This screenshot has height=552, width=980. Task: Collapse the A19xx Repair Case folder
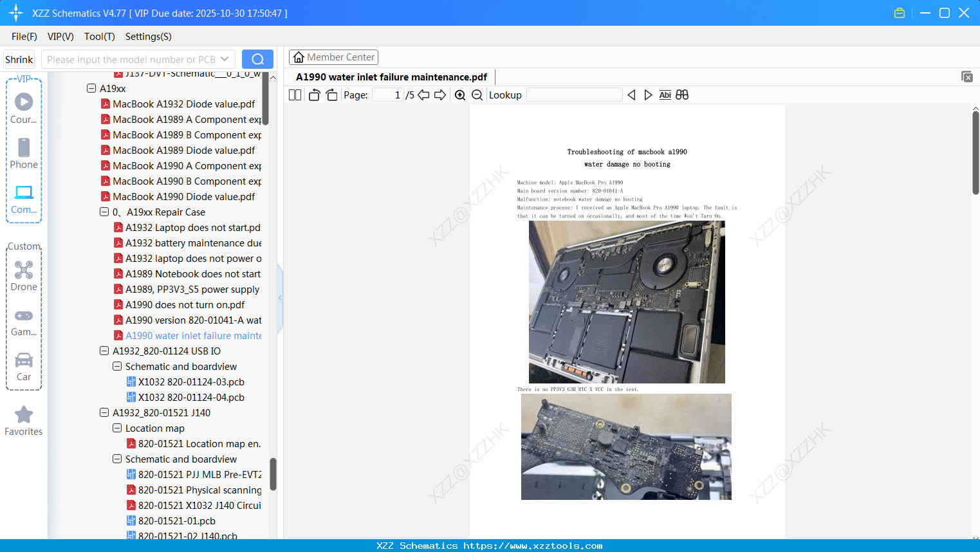coord(104,212)
